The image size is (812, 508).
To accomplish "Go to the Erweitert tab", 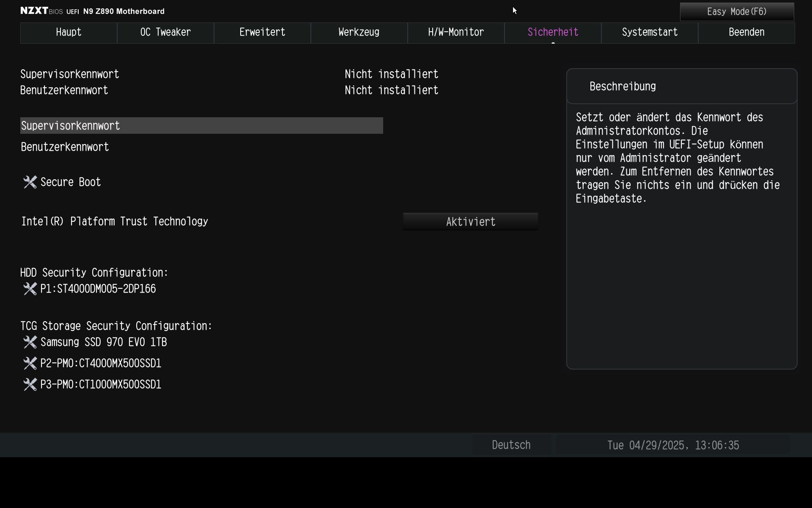I will (262, 33).
